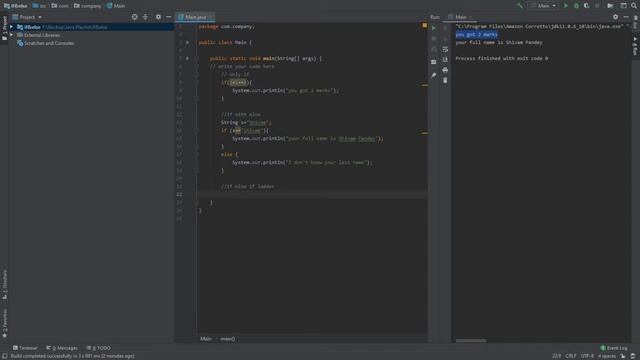Click the run gutter arrow beside main method
This screenshot has height=360, width=640.
pyautogui.click(x=188, y=58)
